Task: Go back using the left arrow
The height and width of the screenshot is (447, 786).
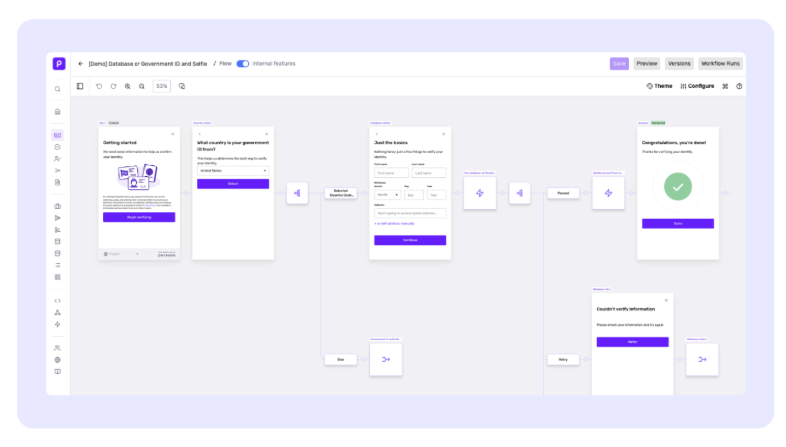Action: click(81, 64)
